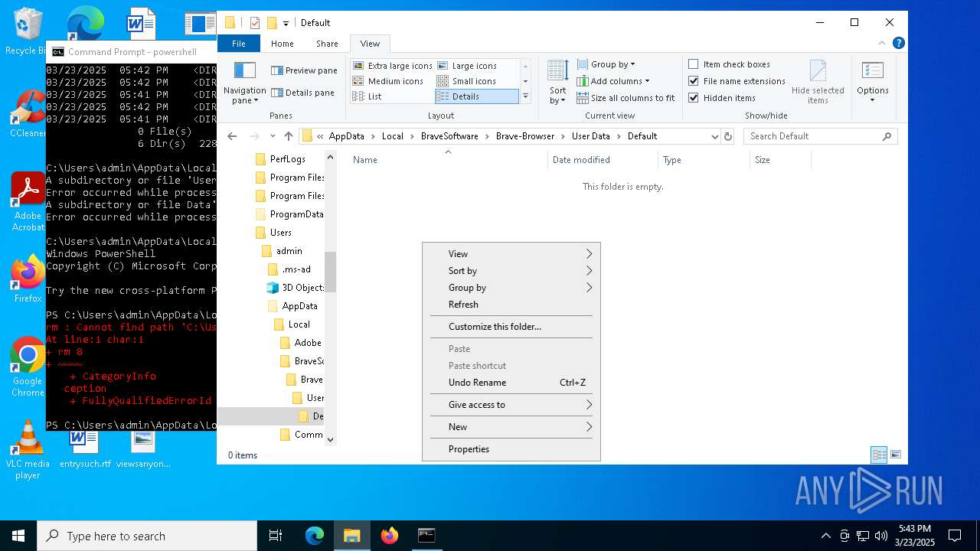Click Hide selected items
This screenshot has height=551, width=980.
tap(818, 83)
